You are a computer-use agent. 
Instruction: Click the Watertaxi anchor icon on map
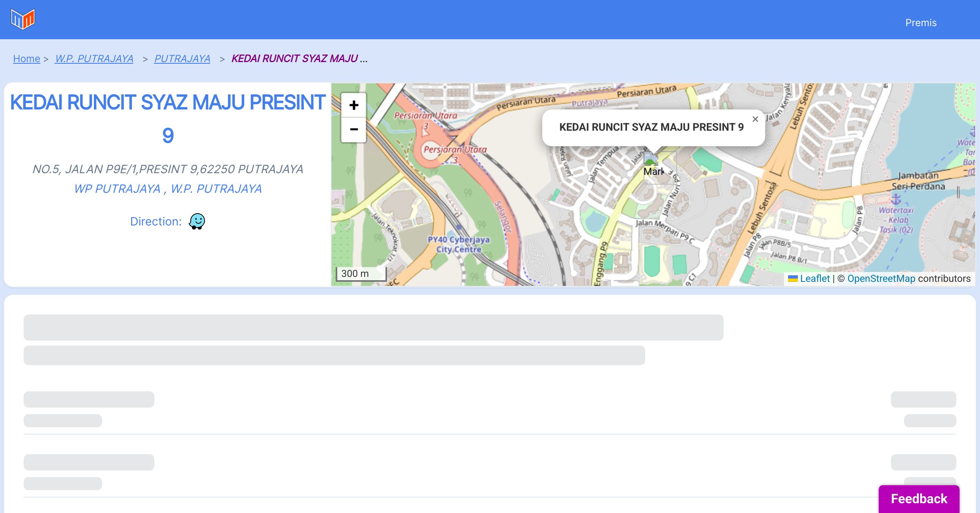(x=895, y=199)
